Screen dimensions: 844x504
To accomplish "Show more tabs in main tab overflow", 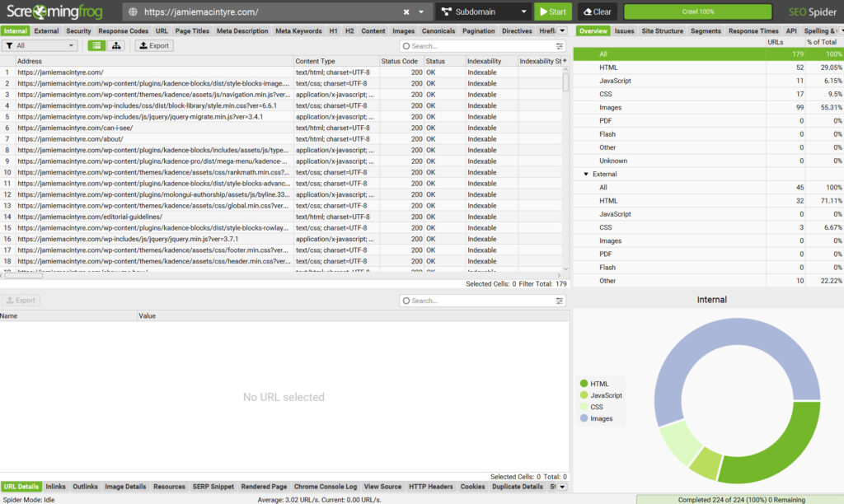I will (x=562, y=31).
